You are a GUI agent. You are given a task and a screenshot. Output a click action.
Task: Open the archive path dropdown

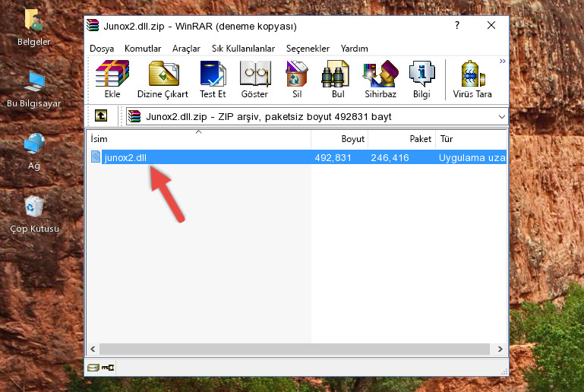pos(502,117)
